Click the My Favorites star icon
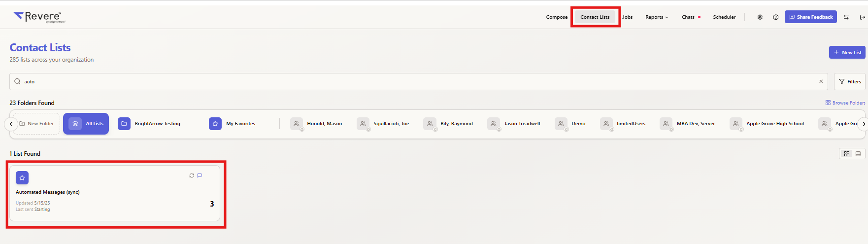This screenshot has width=868, height=244. [x=215, y=124]
